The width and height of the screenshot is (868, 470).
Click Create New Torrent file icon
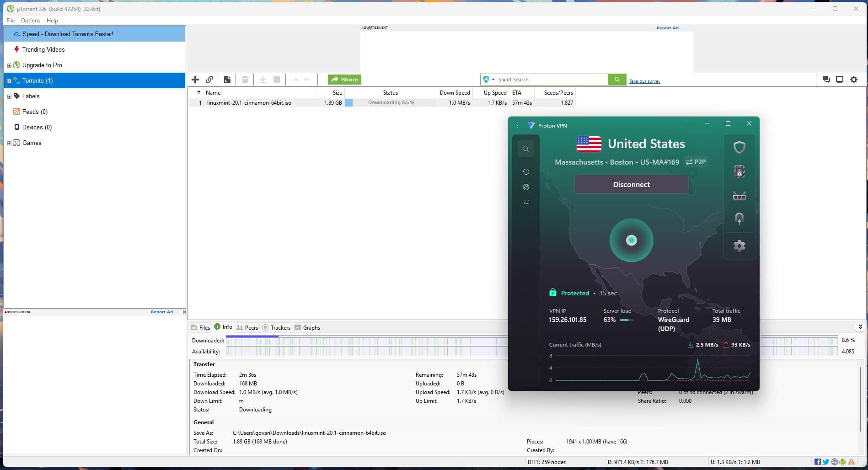pos(227,80)
